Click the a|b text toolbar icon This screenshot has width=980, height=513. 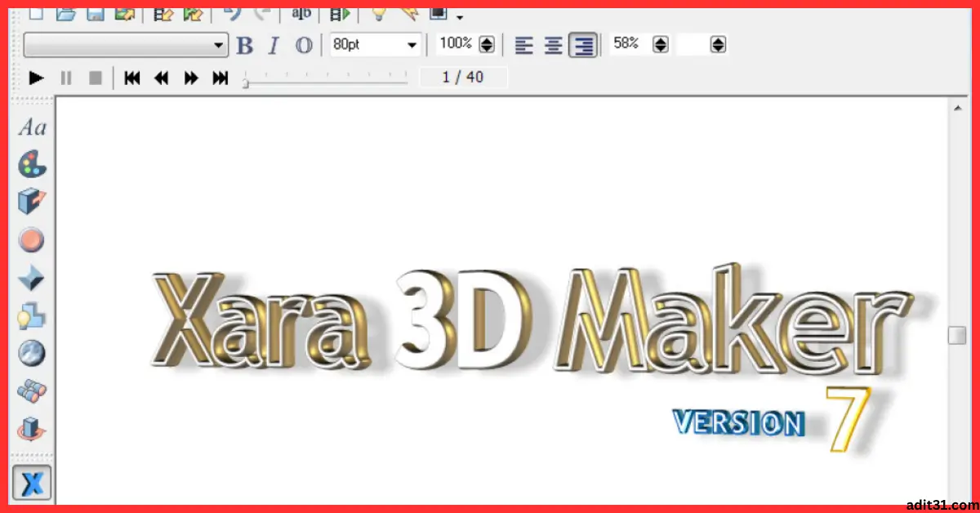pyautogui.click(x=301, y=13)
